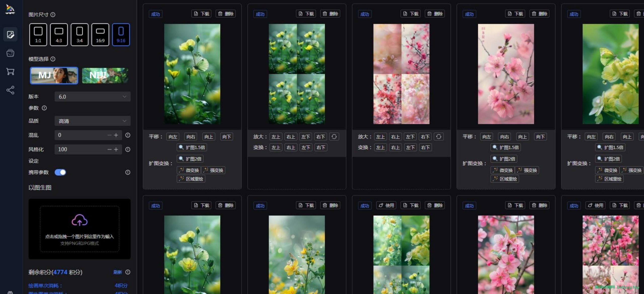Click 区域重绘 on the first card
644x294 pixels.
191,179
